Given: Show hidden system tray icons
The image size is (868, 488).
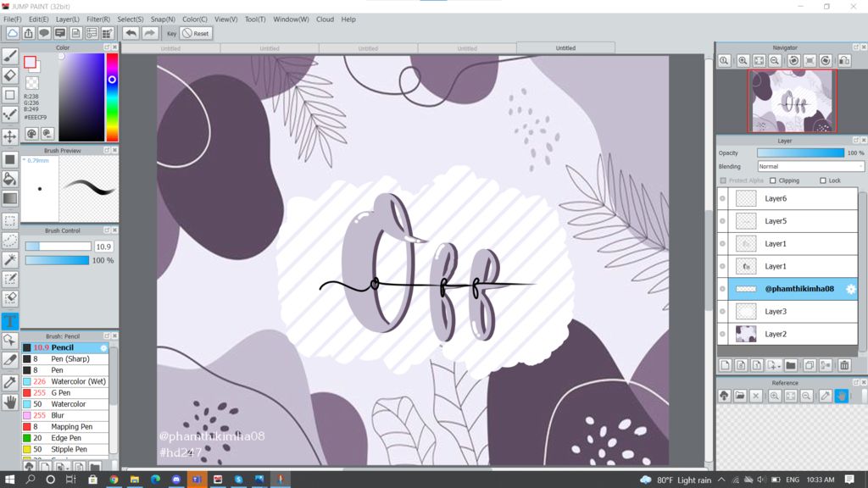Looking at the screenshot, I should pyautogui.click(x=721, y=480).
